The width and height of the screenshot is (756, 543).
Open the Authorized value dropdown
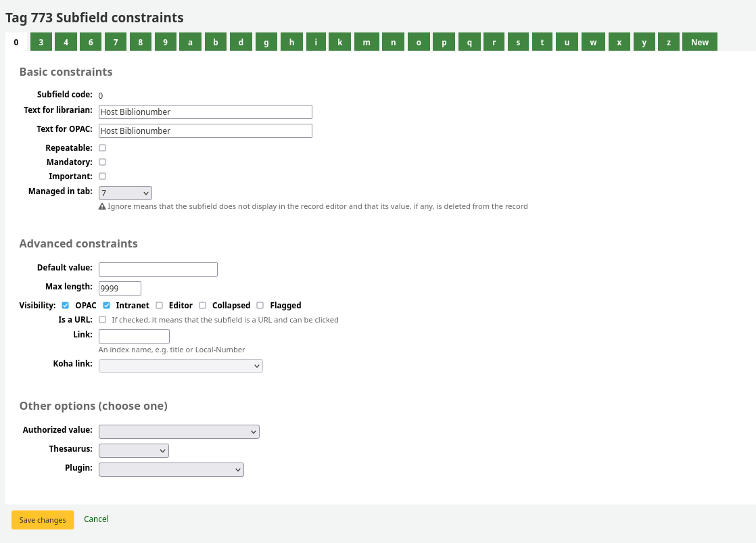179,431
